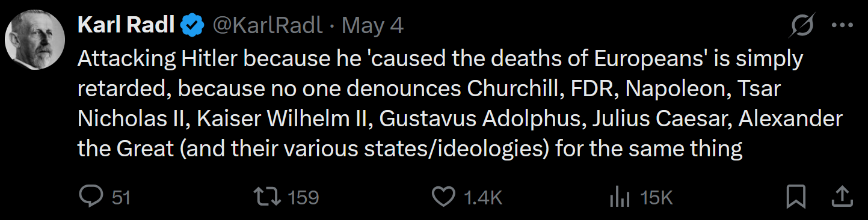The width and height of the screenshot is (868, 220).
Task: Click the Grok slashed-circle icon
Action: (x=803, y=26)
